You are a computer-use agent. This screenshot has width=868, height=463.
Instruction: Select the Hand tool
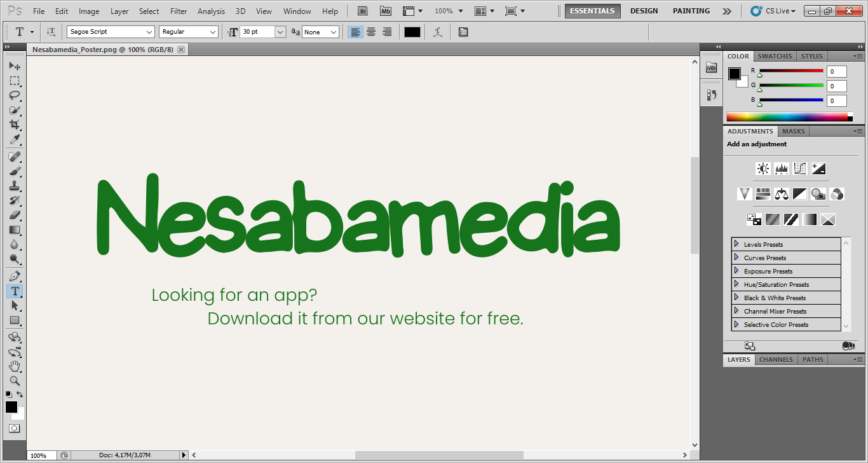pos(14,366)
